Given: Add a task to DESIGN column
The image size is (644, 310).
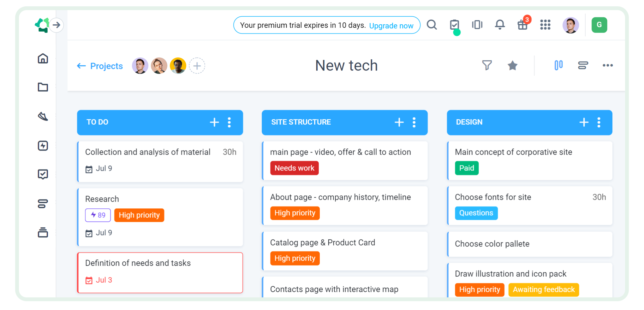Looking at the screenshot, I should (584, 122).
